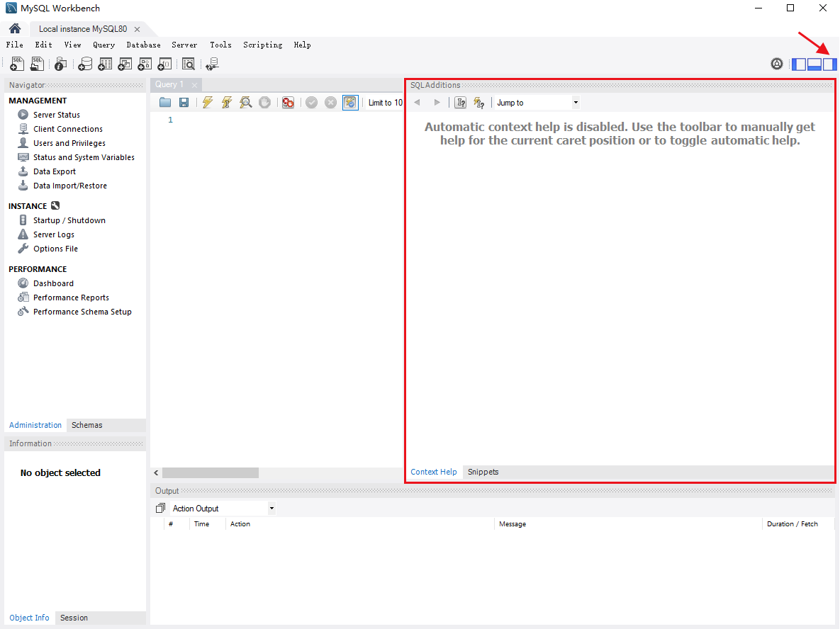Image resolution: width=840 pixels, height=629 pixels.
Task: Create a new schema icon
Action: pyautogui.click(x=84, y=64)
